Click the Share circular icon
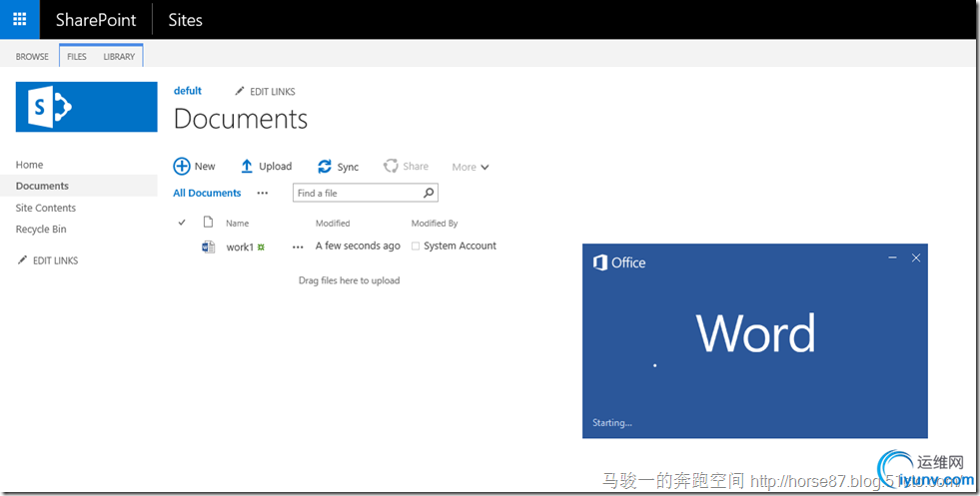Screen dimensions: 980x496 point(391,166)
